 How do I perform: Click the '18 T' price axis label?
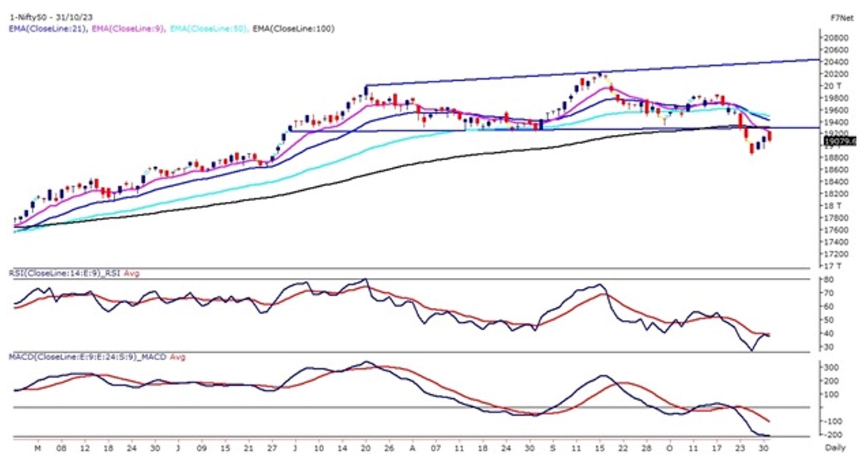834,206
